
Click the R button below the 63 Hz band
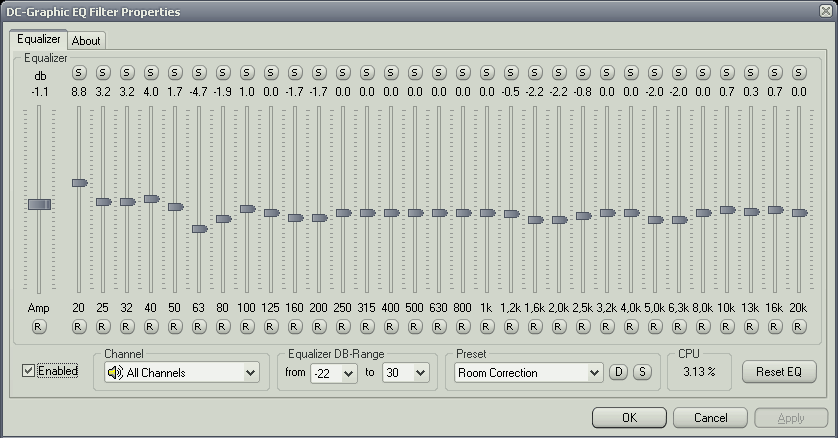[x=199, y=326]
